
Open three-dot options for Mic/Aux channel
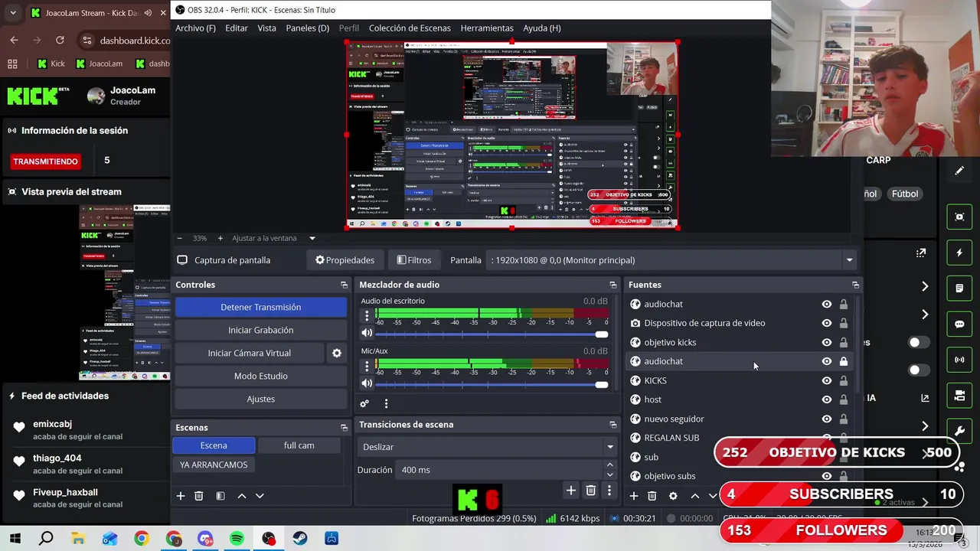367,365
